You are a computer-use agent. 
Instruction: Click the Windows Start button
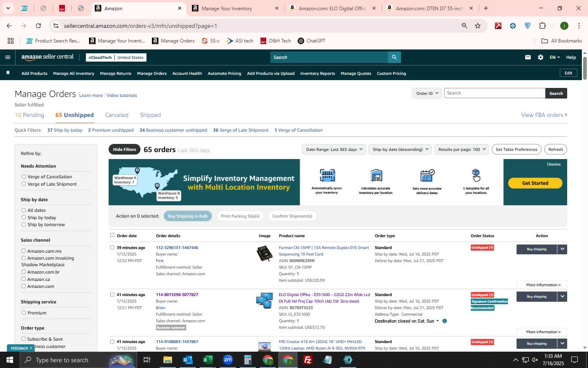pyautogui.click(x=10, y=360)
